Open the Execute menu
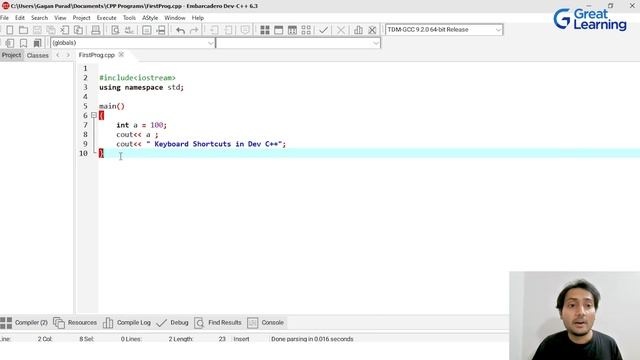The width and height of the screenshot is (640, 360). 106,18
